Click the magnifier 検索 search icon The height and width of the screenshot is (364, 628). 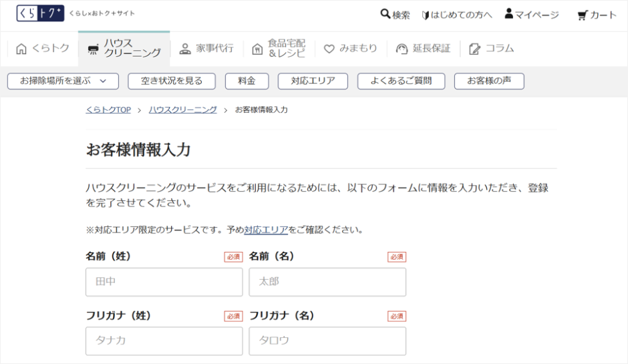[385, 14]
